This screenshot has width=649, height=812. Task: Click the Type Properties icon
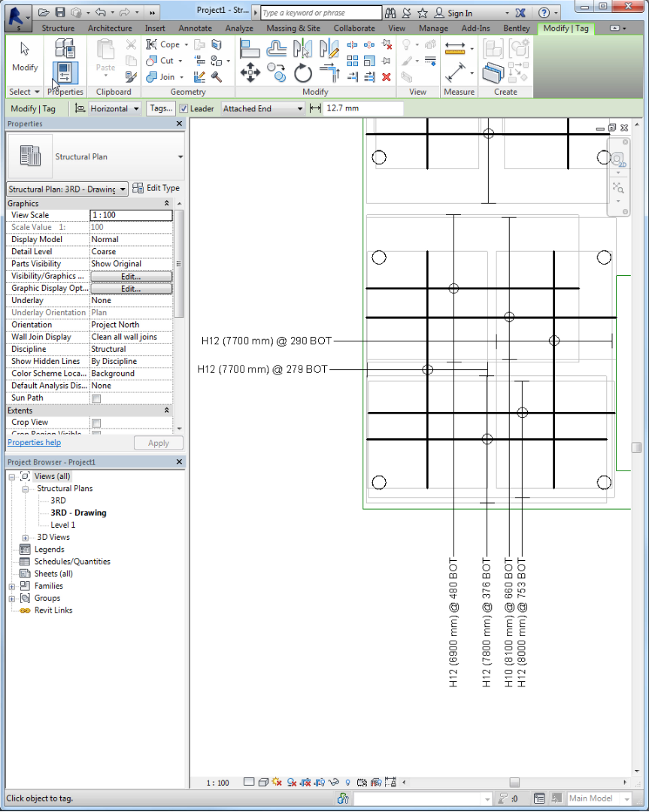click(x=65, y=47)
